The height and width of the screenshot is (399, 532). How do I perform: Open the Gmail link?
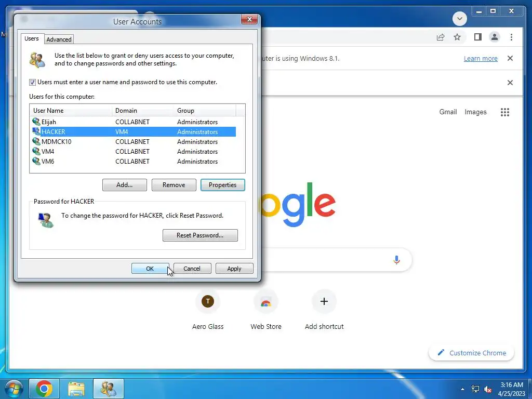click(x=448, y=112)
